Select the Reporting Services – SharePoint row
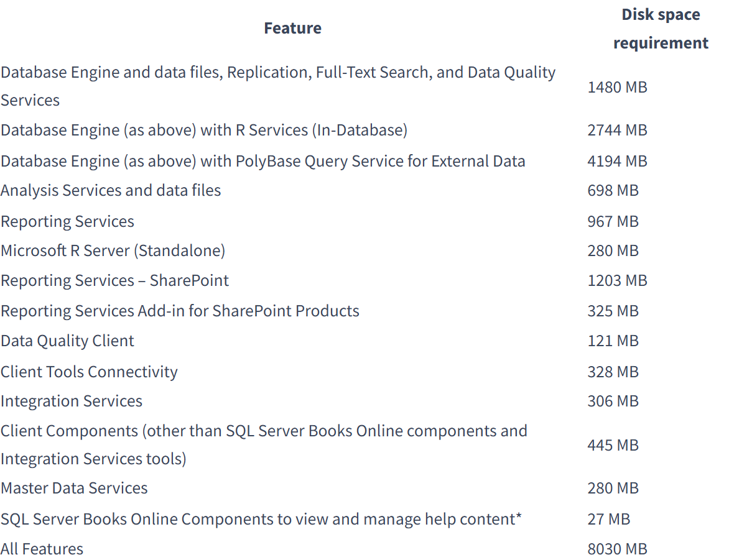Viewport: 729px width, 560px height. [x=114, y=280]
